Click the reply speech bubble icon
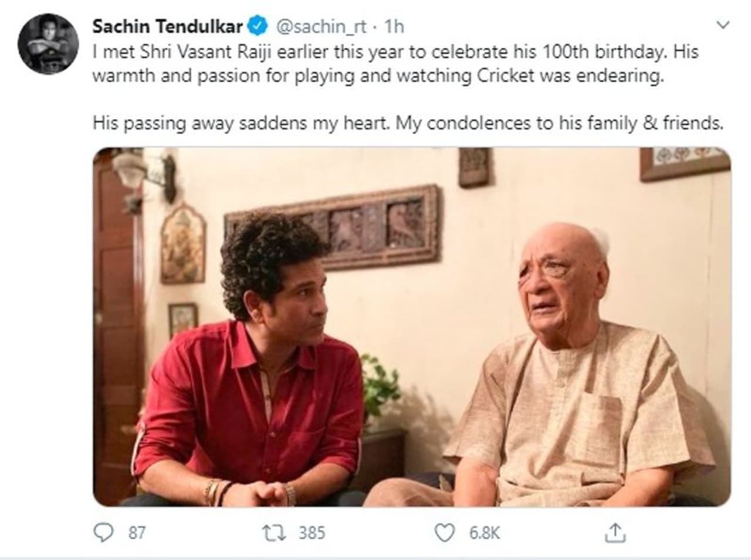Image resolution: width=751 pixels, height=560 pixels. (103, 532)
